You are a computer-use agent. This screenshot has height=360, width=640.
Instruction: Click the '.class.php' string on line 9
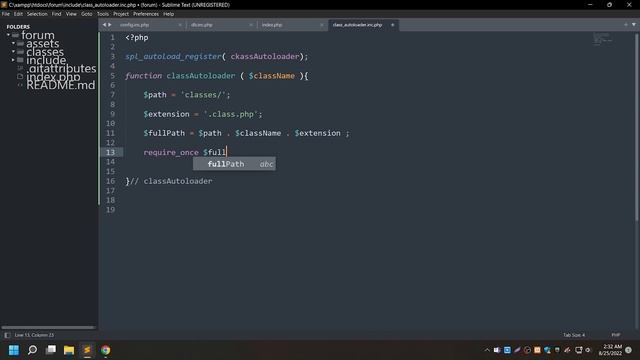click(x=231, y=114)
